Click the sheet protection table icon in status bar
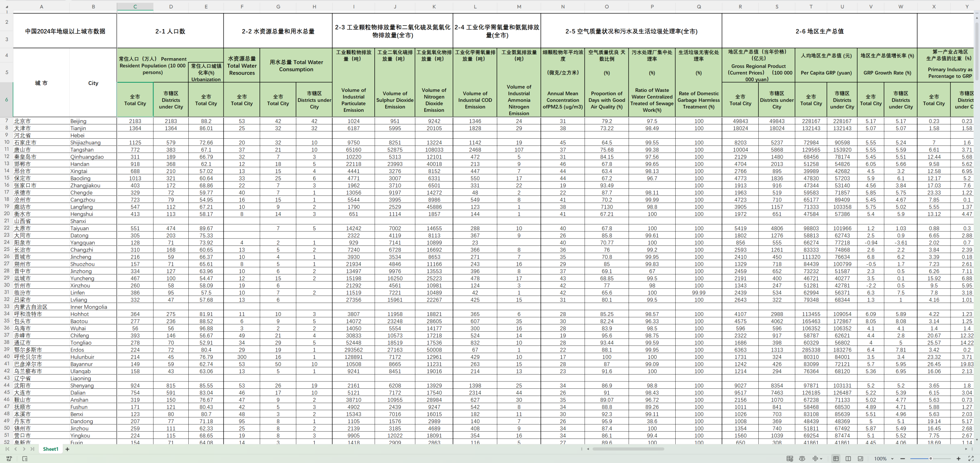The height and width of the screenshot is (463, 980). point(789,458)
